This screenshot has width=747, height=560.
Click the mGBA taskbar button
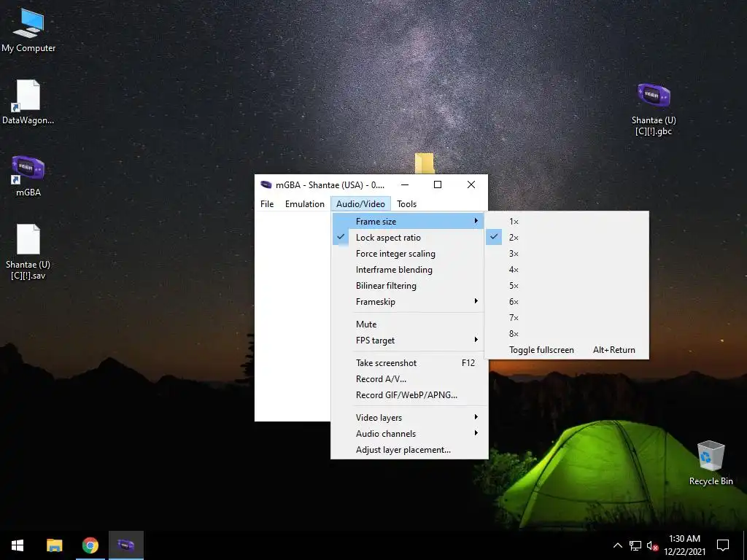[125, 545]
